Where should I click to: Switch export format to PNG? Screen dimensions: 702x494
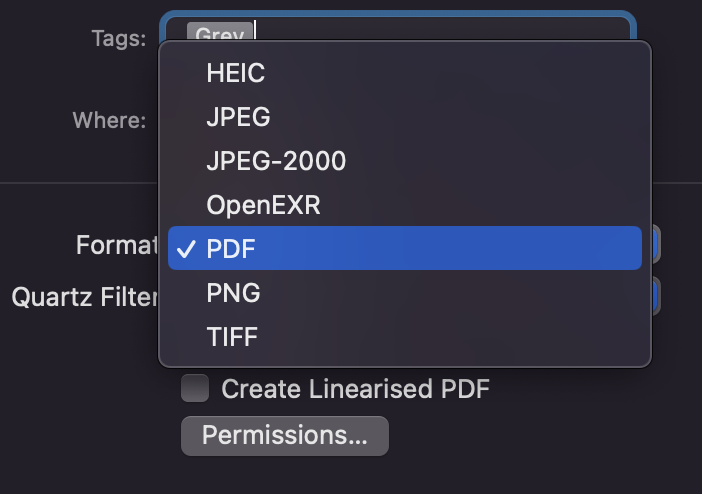[233, 293]
